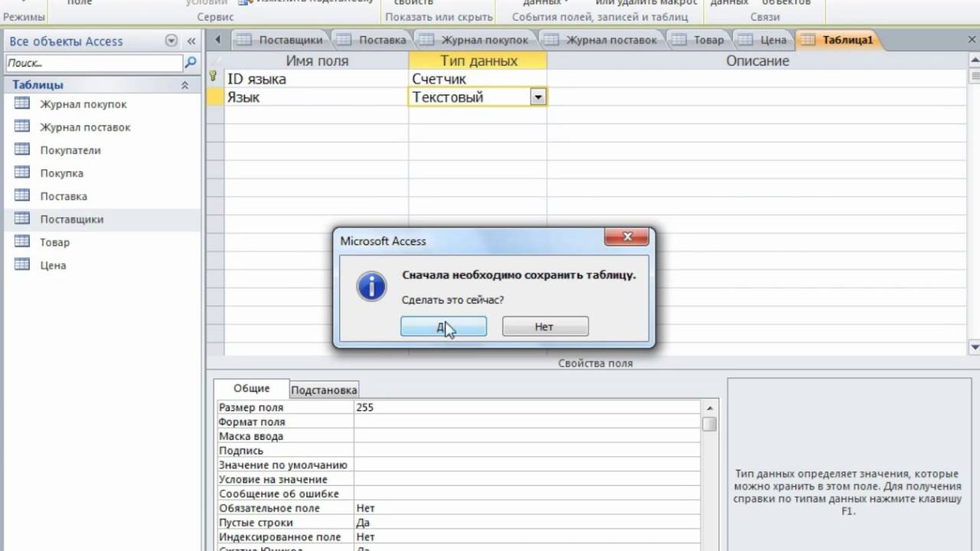The image size is (980, 551).
Task: Select the row selector for Язык
Action: (x=215, y=97)
